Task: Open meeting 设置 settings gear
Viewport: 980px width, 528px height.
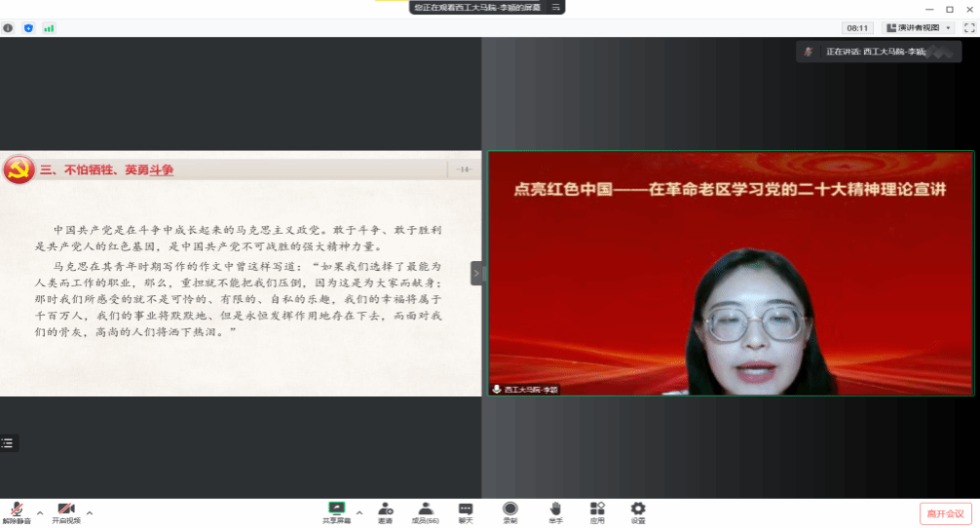Action: (x=638, y=511)
